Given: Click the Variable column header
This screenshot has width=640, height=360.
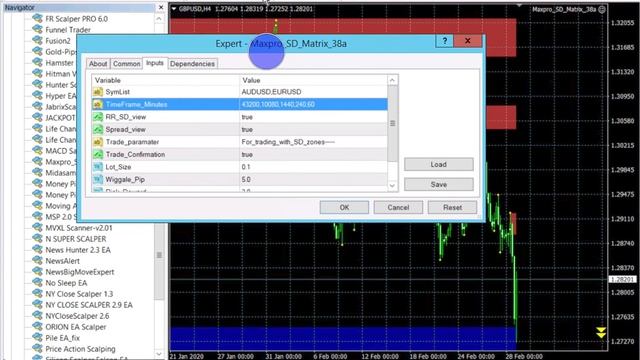Looking at the screenshot, I should tap(166, 80).
